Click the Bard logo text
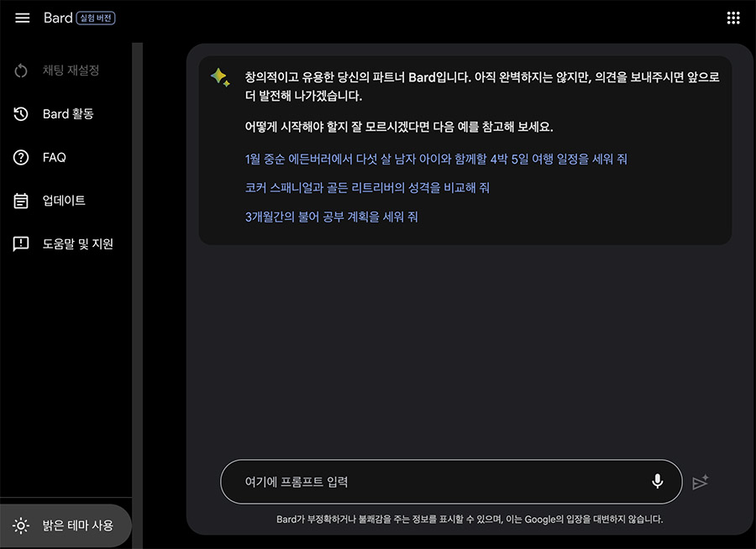The image size is (756, 549). [x=58, y=18]
